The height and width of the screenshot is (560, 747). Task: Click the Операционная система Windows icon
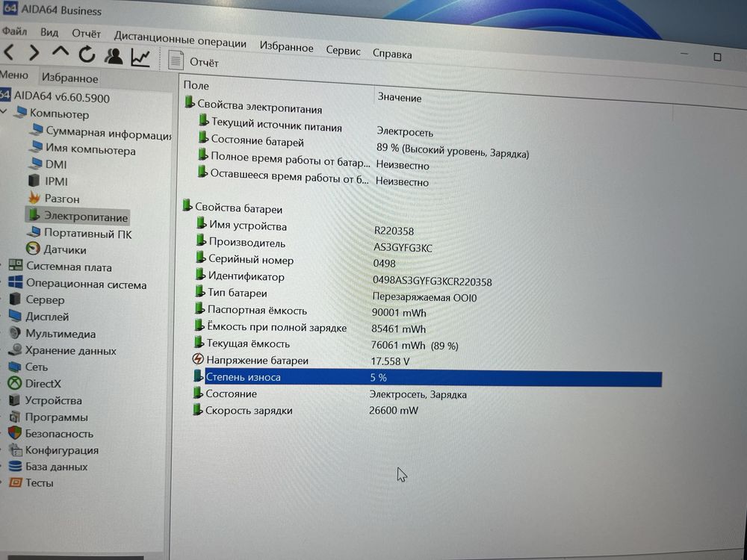tap(15, 282)
